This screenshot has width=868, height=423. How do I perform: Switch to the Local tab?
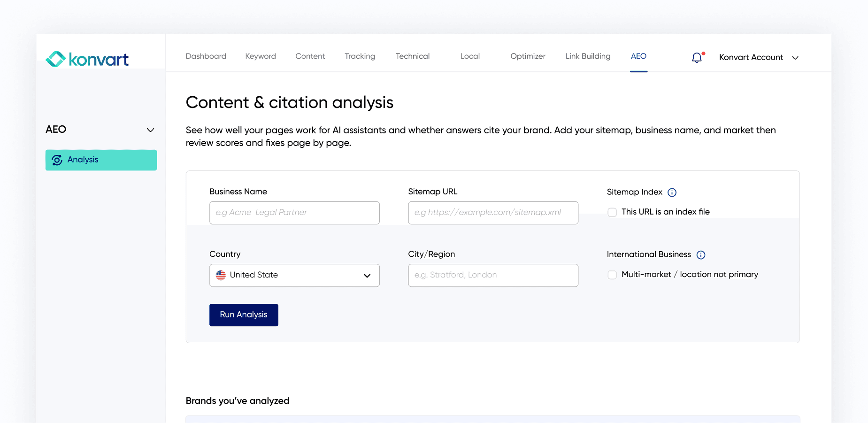tap(470, 56)
